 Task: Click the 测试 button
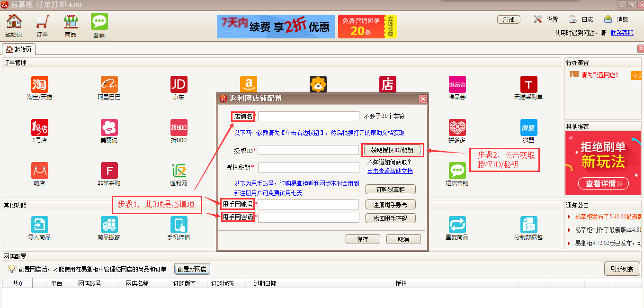(509, 19)
